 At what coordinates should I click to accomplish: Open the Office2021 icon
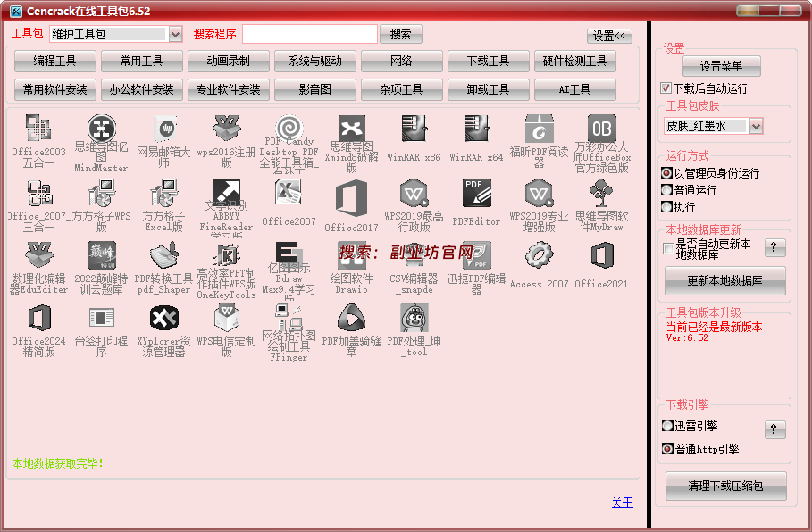point(602,255)
